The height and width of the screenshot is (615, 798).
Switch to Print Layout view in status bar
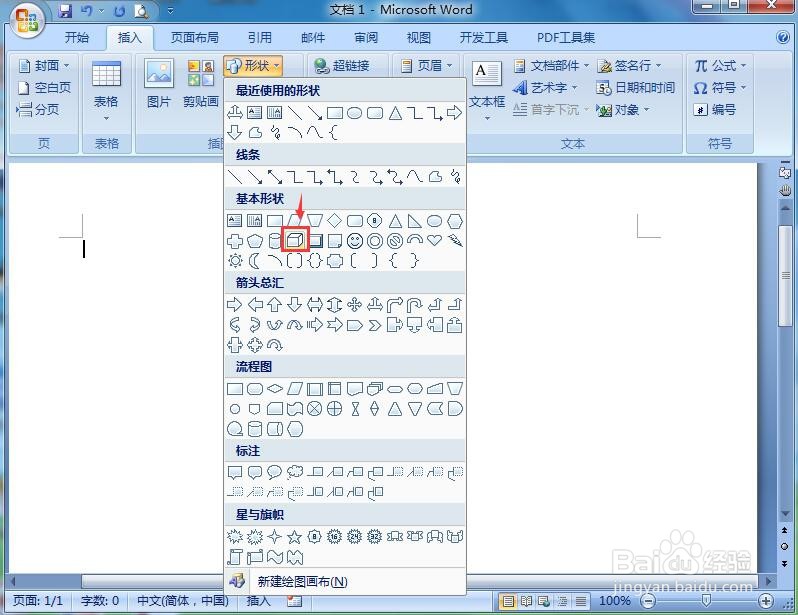click(508, 601)
